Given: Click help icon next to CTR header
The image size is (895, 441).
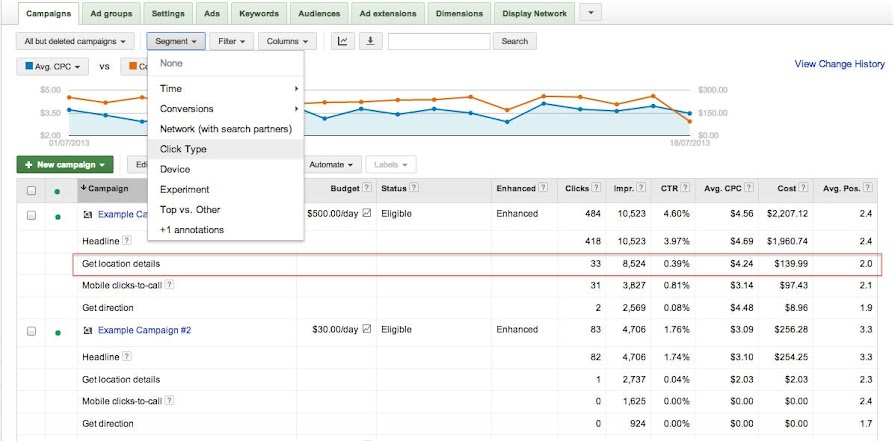Looking at the screenshot, I should tap(687, 189).
